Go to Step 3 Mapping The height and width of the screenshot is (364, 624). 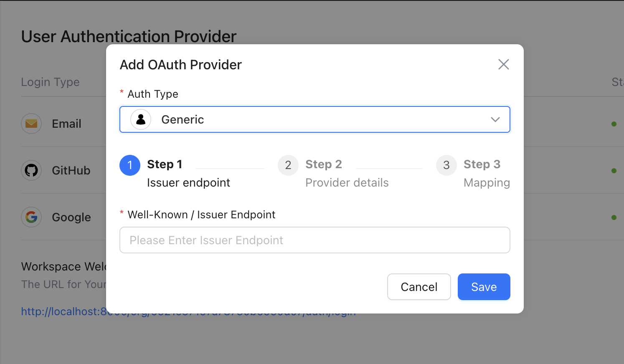[486, 182]
